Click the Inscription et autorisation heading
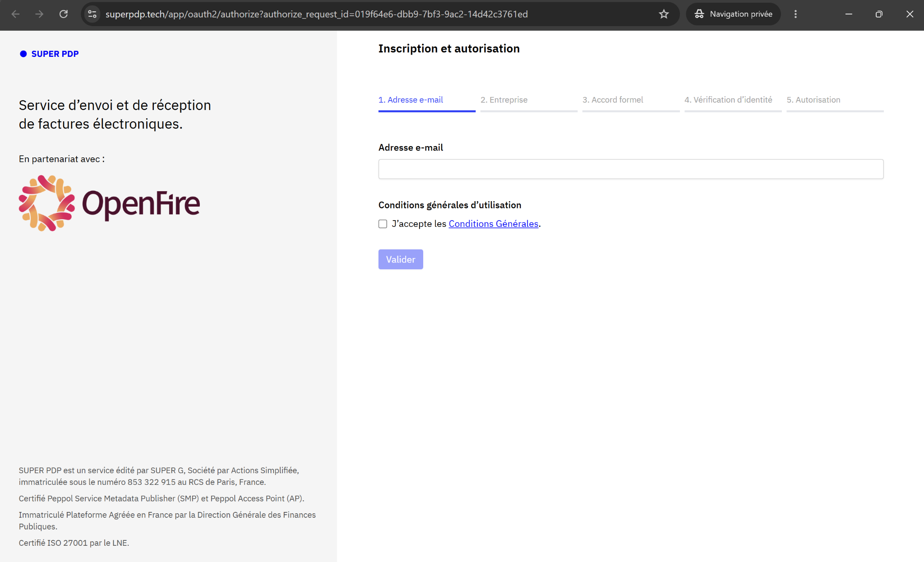924x562 pixels. pos(449,48)
